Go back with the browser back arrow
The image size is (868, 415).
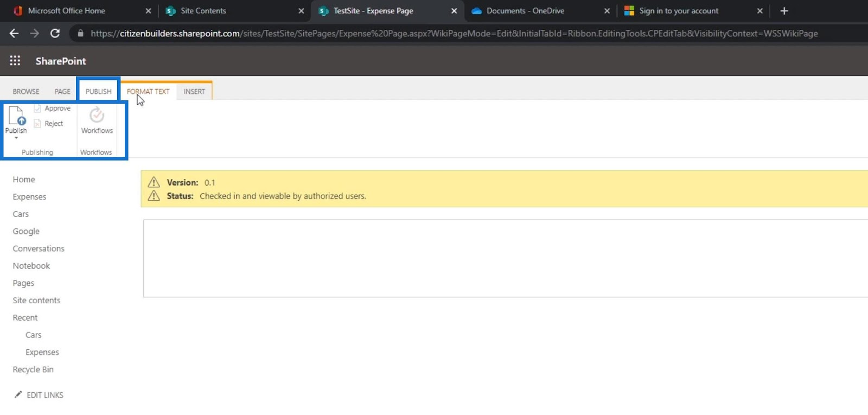(14, 34)
